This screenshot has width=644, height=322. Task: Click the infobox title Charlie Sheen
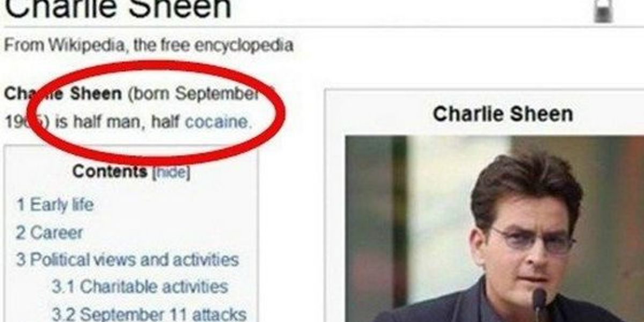coord(503,114)
